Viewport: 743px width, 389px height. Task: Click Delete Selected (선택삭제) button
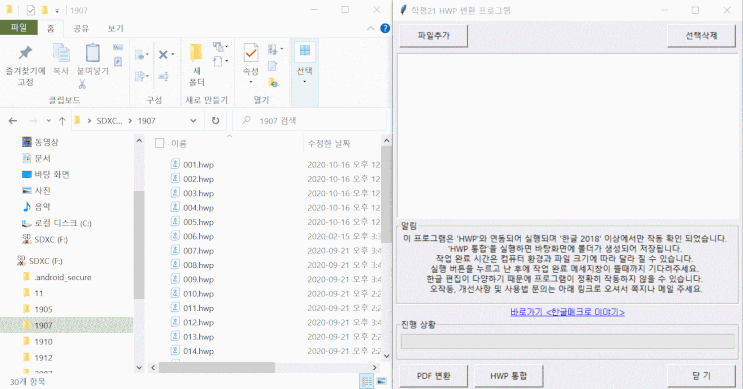[701, 36]
